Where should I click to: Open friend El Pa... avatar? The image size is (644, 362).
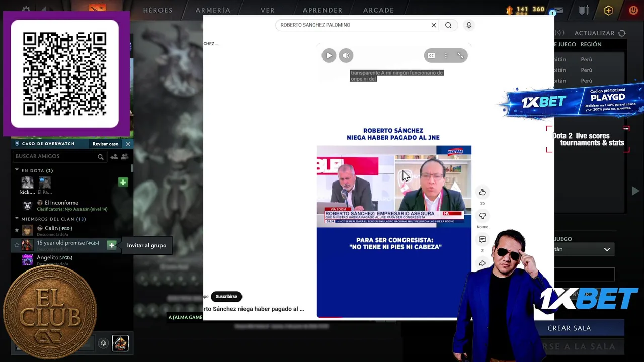[x=45, y=183]
